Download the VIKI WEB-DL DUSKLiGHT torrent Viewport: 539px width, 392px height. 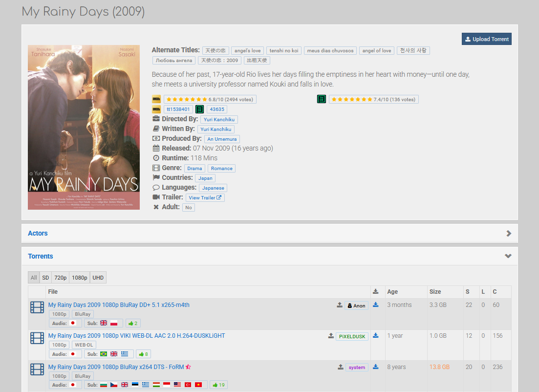pos(376,336)
